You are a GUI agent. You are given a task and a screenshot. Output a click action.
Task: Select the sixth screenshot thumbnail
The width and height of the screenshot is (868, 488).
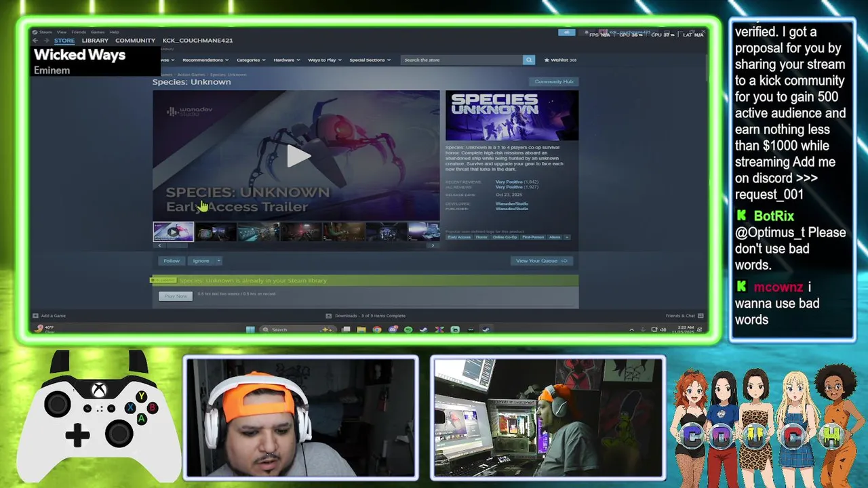[x=387, y=232]
